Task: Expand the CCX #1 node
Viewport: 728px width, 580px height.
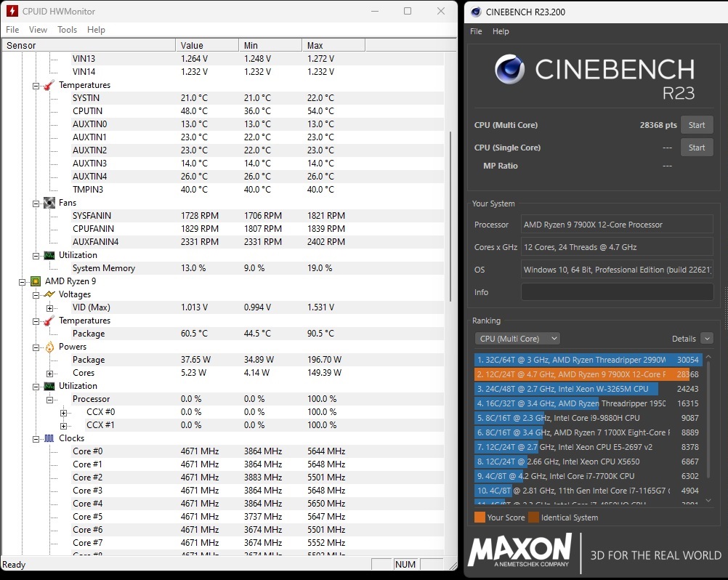Action: (x=64, y=425)
